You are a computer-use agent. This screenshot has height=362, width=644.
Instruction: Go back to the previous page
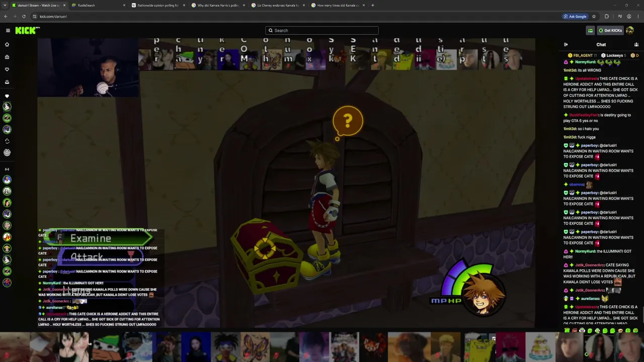[x=6, y=17]
